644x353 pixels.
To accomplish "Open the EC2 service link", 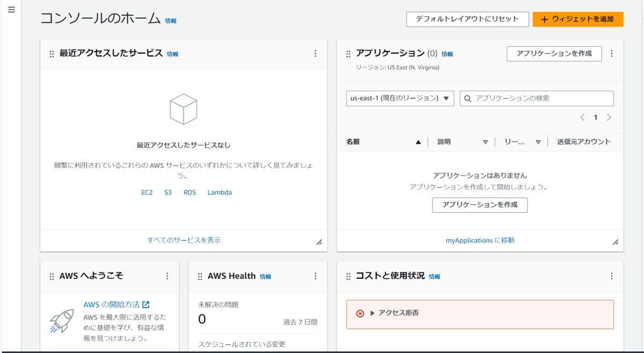I will pos(147,192).
